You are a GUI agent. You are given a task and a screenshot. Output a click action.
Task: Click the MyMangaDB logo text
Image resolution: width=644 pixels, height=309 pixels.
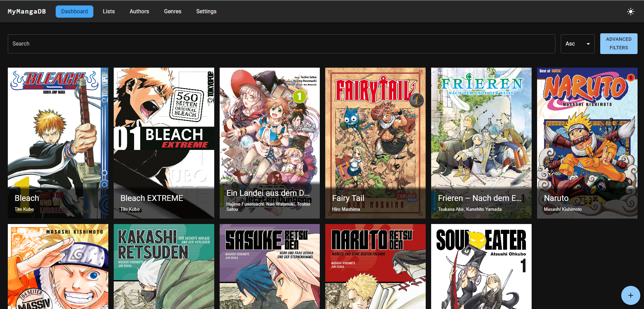(x=27, y=12)
